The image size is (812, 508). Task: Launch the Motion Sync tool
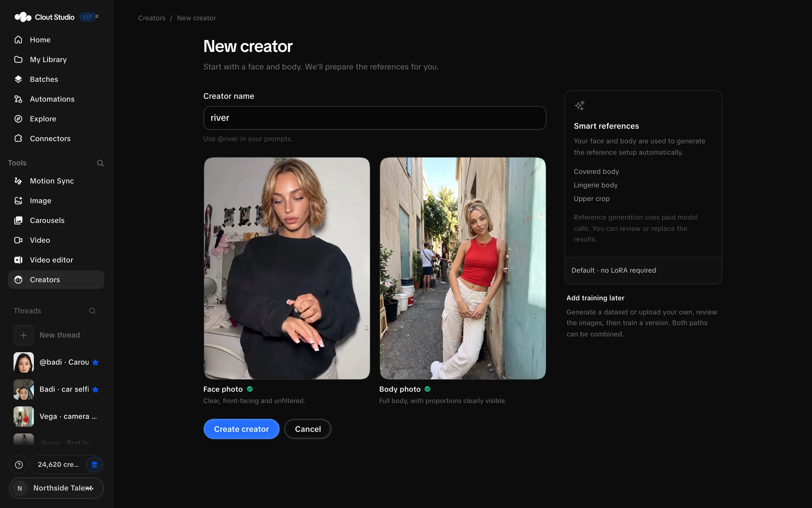[x=56, y=181]
